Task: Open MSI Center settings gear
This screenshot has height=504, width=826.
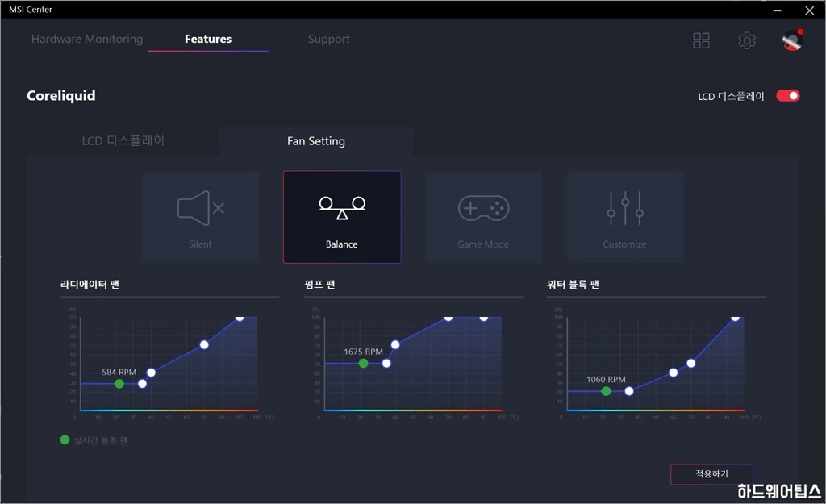Action: click(747, 40)
